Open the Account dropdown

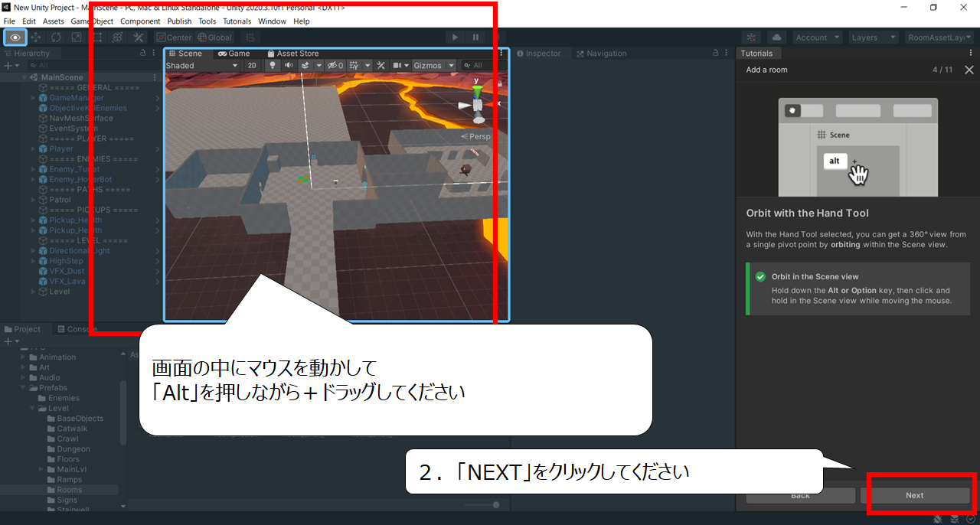click(817, 37)
